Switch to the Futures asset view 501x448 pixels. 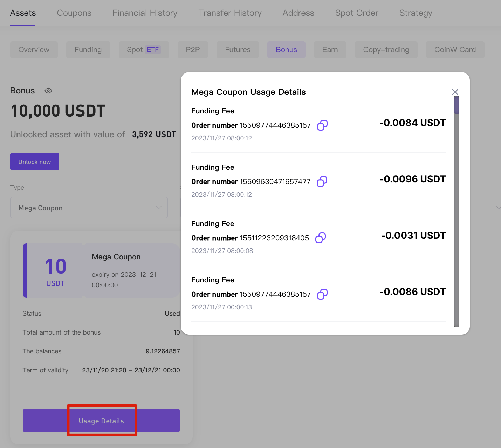pos(238,50)
